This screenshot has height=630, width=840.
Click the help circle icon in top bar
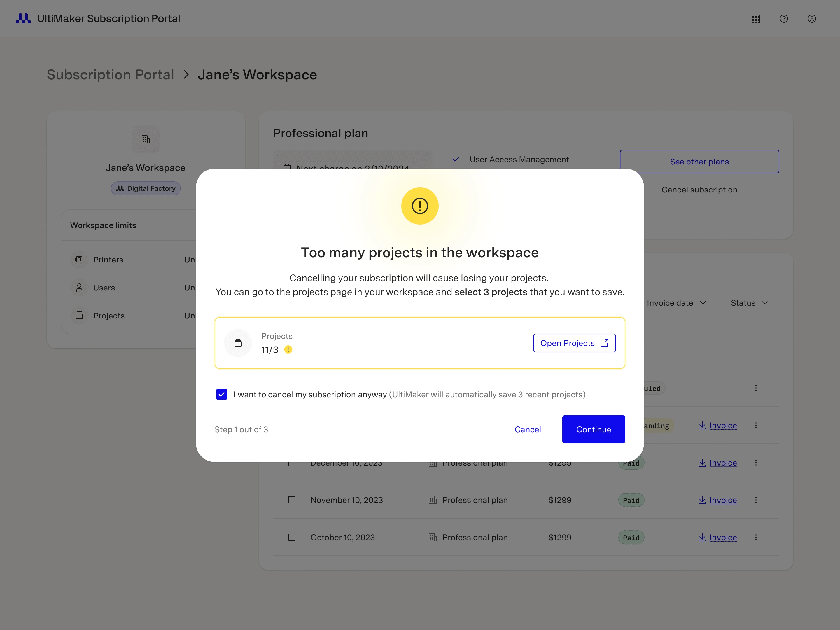pyautogui.click(x=784, y=19)
